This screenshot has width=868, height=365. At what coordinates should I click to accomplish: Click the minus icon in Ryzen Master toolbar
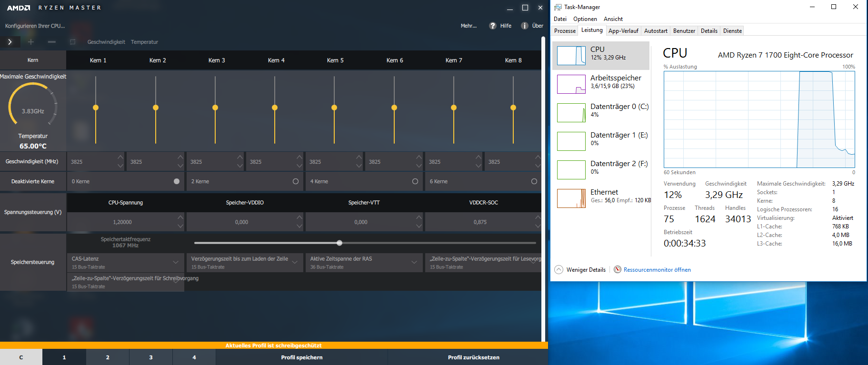pyautogui.click(x=52, y=42)
